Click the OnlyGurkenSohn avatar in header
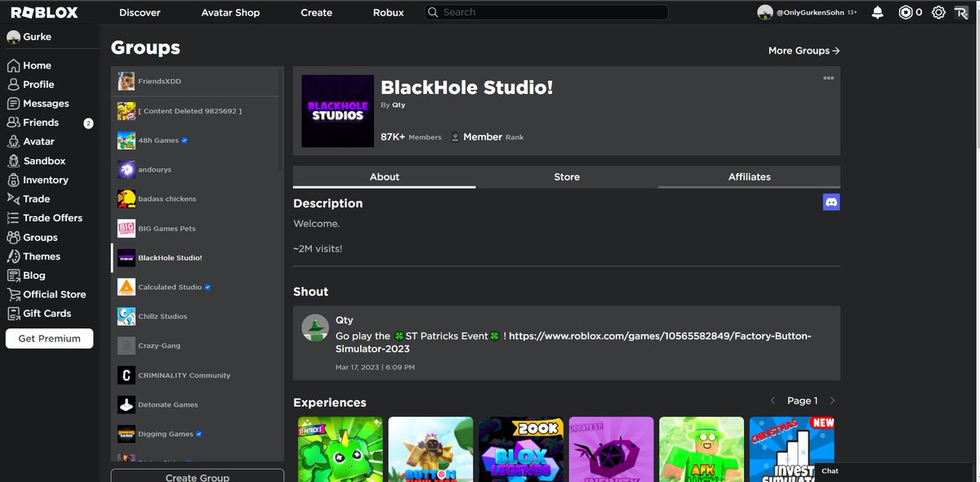This screenshot has width=980, height=482. click(x=765, y=12)
